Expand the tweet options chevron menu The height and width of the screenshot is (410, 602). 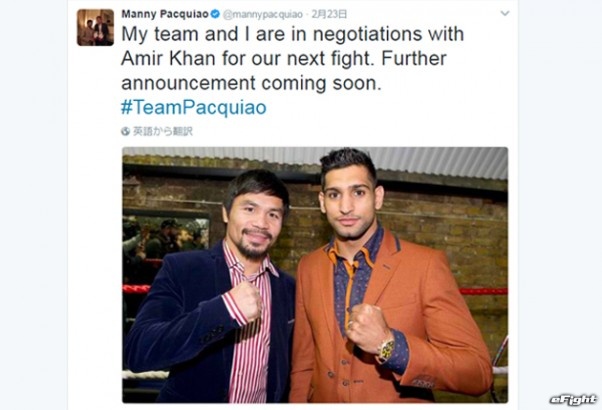pos(505,13)
